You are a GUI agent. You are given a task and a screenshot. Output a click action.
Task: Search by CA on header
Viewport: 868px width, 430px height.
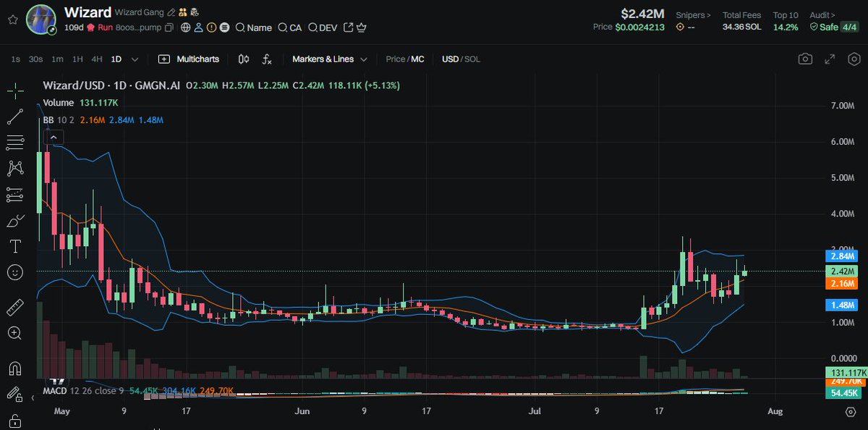tap(289, 28)
